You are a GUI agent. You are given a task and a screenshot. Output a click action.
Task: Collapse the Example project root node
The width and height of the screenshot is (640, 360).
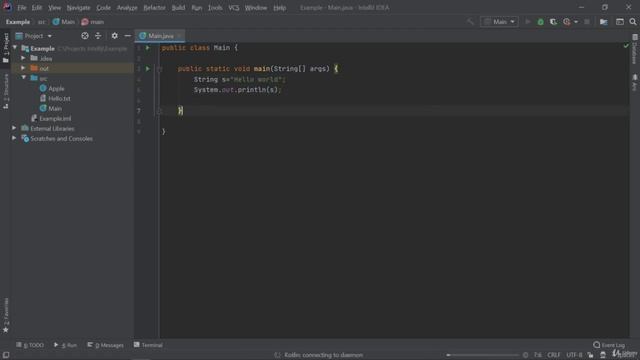[15, 48]
